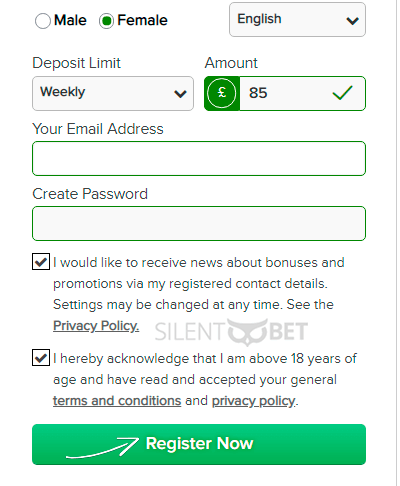The width and height of the screenshot is (400, 486).
Task: Click the chevron arrow of Weekly dropdown
Action: [x=180, y=94]
